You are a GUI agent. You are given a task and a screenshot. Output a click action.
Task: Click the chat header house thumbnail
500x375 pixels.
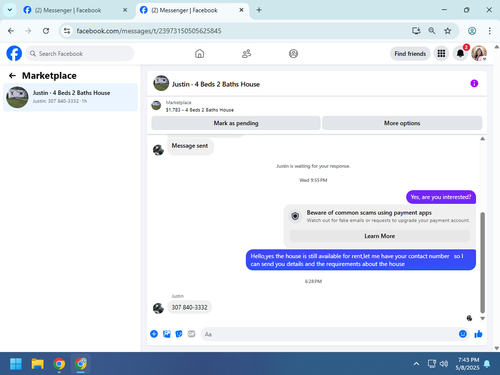161,83
